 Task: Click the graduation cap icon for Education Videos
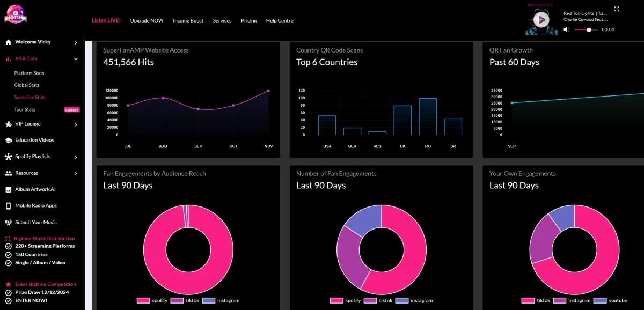(x=9, y=140)
